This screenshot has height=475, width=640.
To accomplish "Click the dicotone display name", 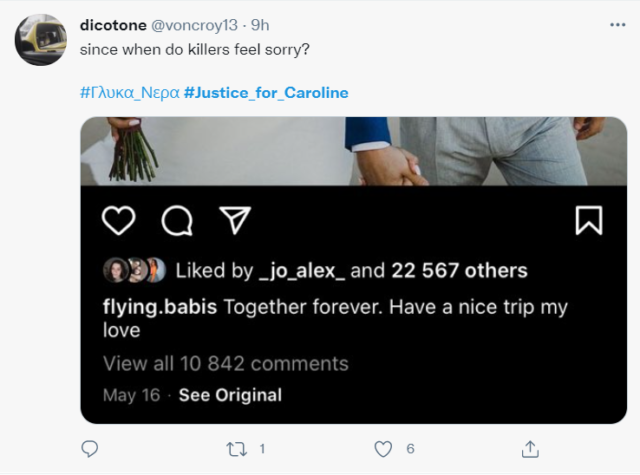I will point(113,23).
